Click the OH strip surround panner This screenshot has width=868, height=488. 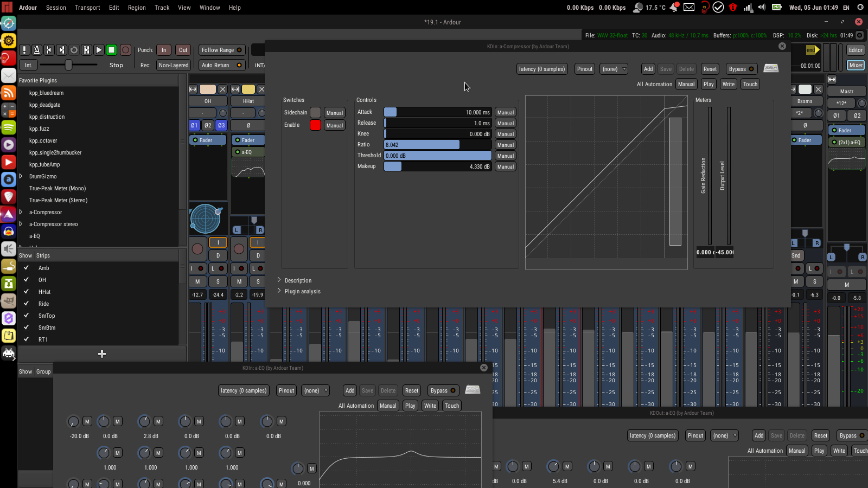click(x=206, y=219)
